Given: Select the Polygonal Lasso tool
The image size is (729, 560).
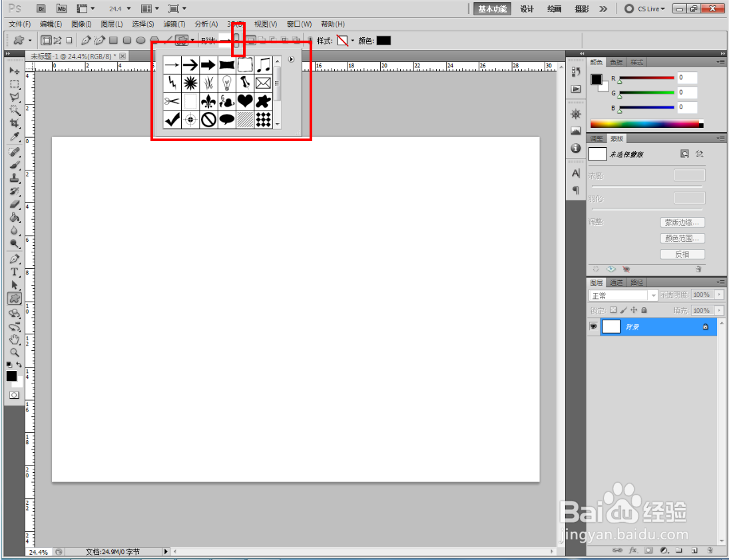Looking at the screenshot, I should [x=15, y=97].
